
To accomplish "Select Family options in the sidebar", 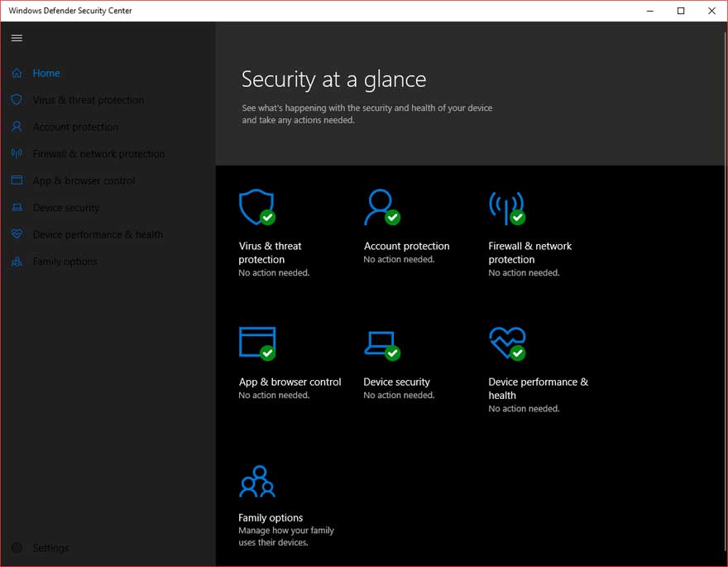I will (x=65, y=262).
